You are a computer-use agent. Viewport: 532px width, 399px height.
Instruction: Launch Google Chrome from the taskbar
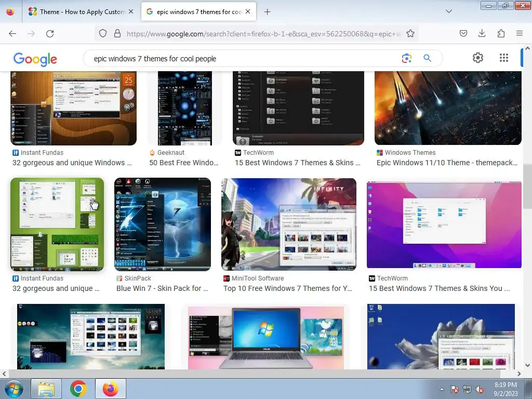tap(78, 389)
